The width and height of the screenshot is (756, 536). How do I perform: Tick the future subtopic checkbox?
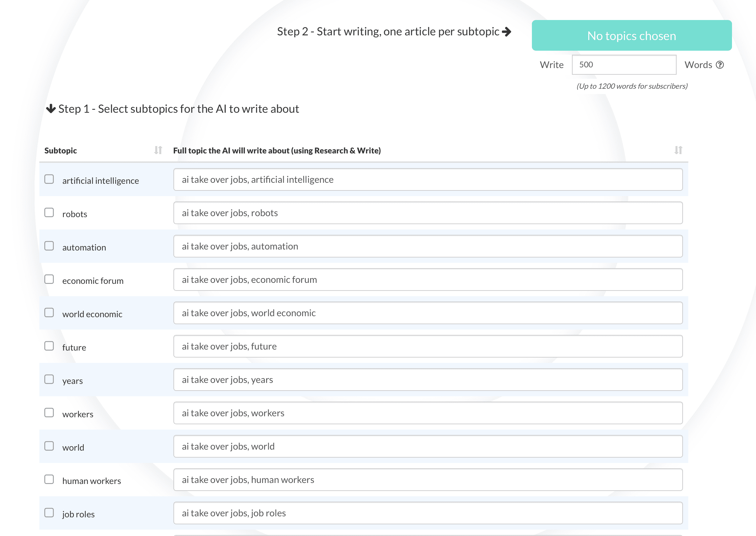point(49,346)
